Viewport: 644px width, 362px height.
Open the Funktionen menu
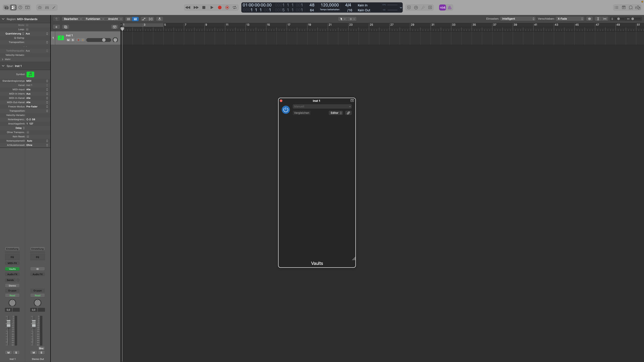(x=94, y=19)
